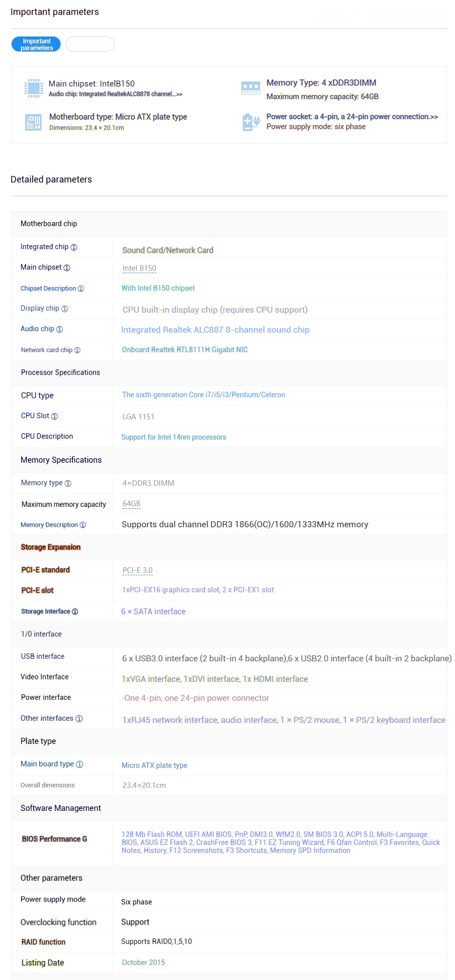The image size is (455, 980).
Task: Select the Important parameters tab pill
Action: click(36, 44)
